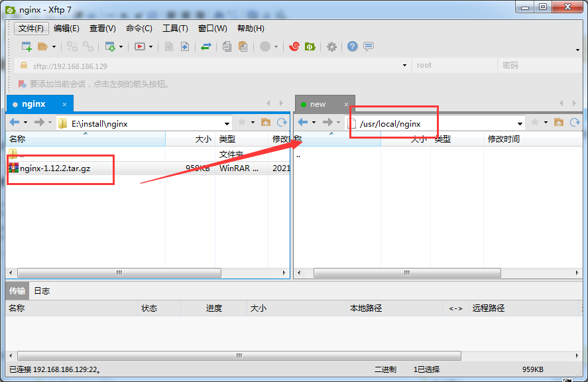Open the 查看(V) menu

tap(102, 29)
